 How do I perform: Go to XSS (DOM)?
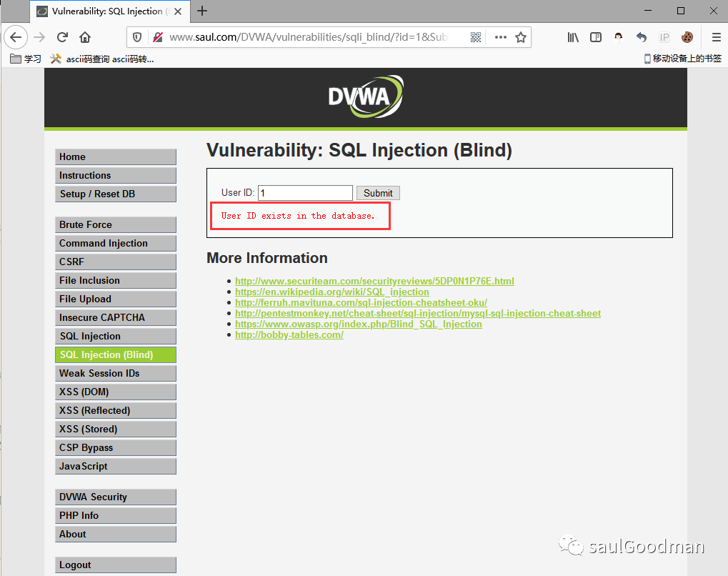(116, 392)
